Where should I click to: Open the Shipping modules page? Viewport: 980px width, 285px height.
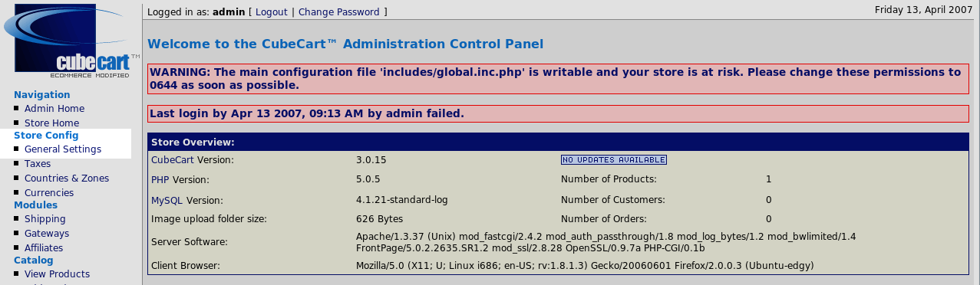[x=45, y=219]
